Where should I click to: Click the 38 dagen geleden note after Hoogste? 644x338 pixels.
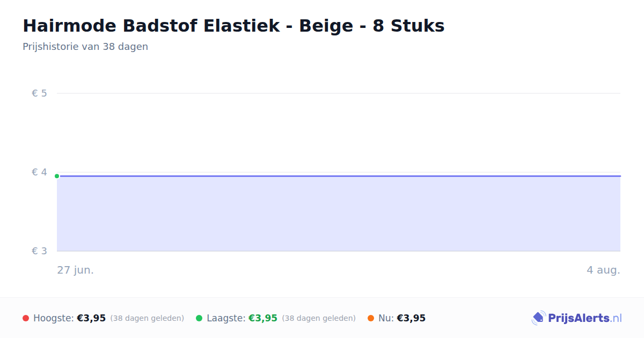point(147,318)
